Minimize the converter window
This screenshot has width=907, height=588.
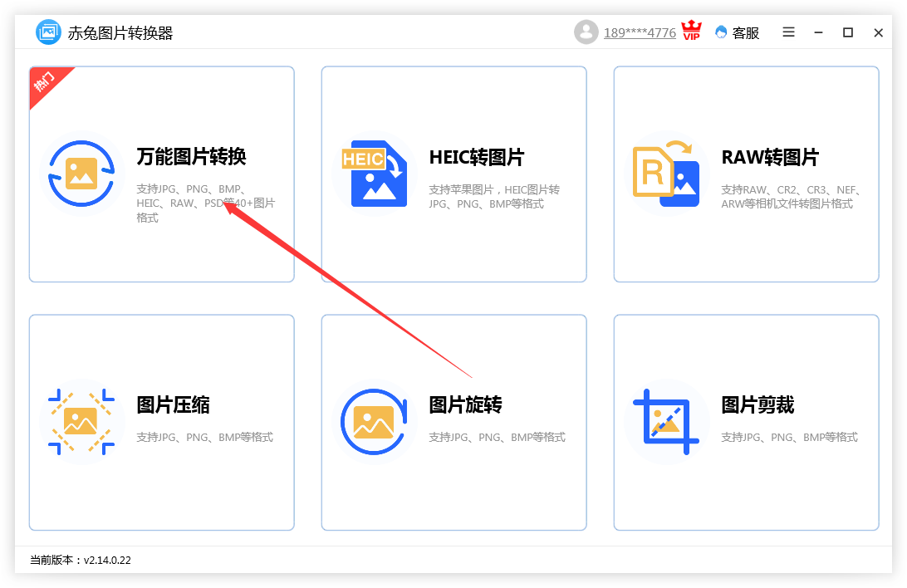[x=818, y=32]
